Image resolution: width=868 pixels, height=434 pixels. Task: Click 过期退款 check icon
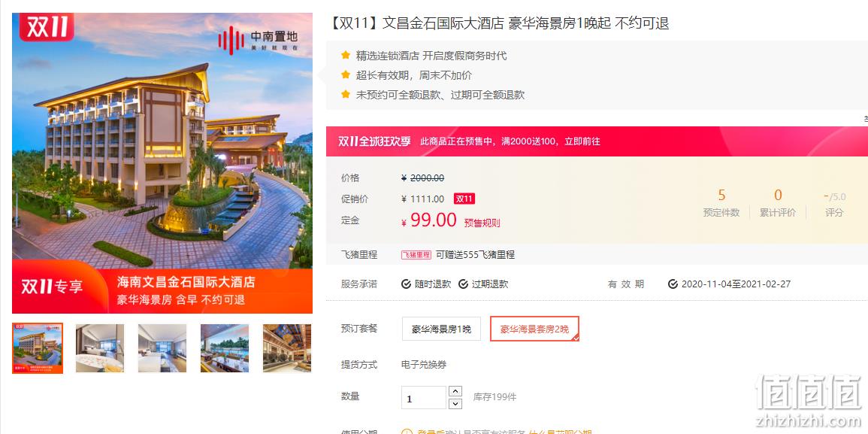tap(463, 284)
